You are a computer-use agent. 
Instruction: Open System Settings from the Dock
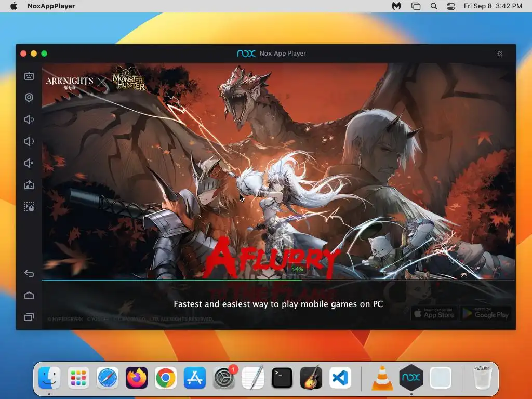click(224, 378)
